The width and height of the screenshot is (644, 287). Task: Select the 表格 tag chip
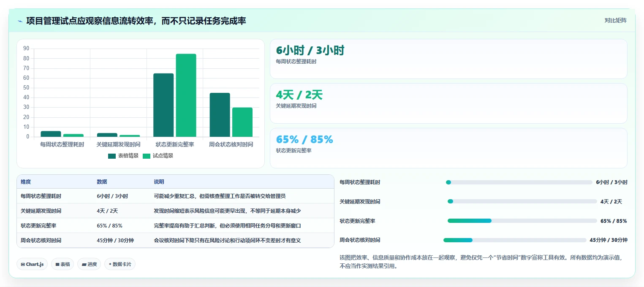62,264
